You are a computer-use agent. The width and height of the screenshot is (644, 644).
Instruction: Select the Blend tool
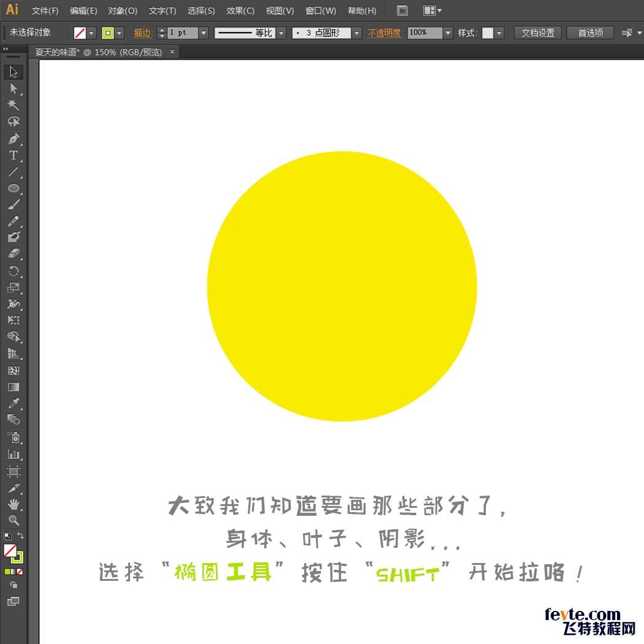pos(13,420)
